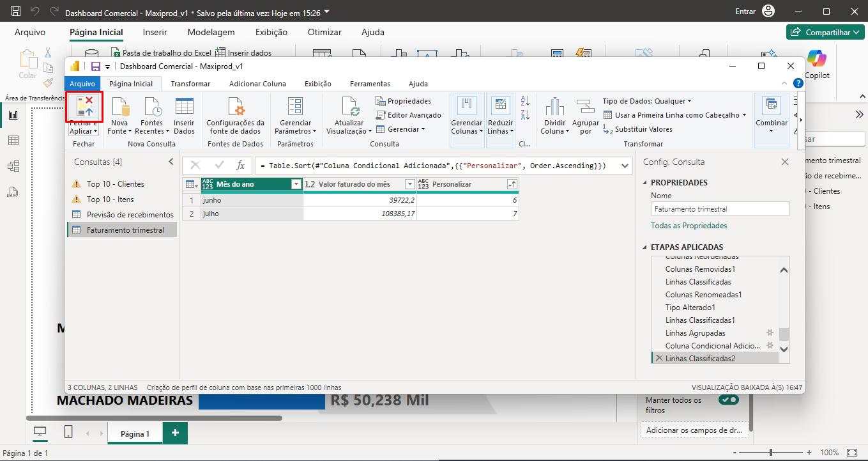The image size is (868, 461).
Task: Click the Agrupar por icon
Action: click(x=585, y=107)
